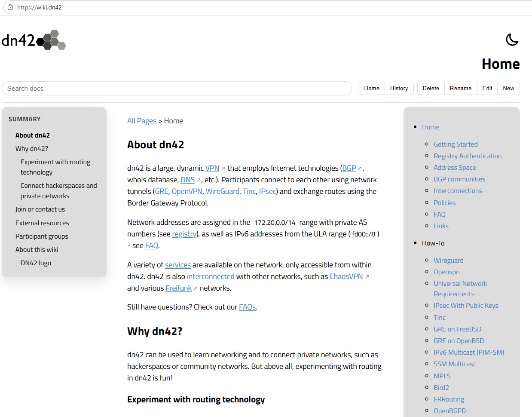Open Openvpn how-to page
Screen dimensions: 532x417
[x=446, y=272]
